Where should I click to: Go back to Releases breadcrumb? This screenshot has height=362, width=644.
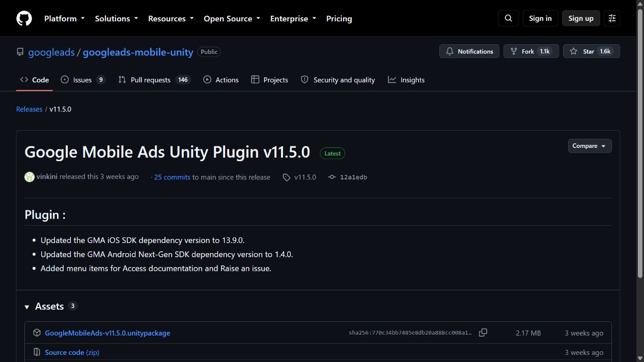[x=29, y=109]
